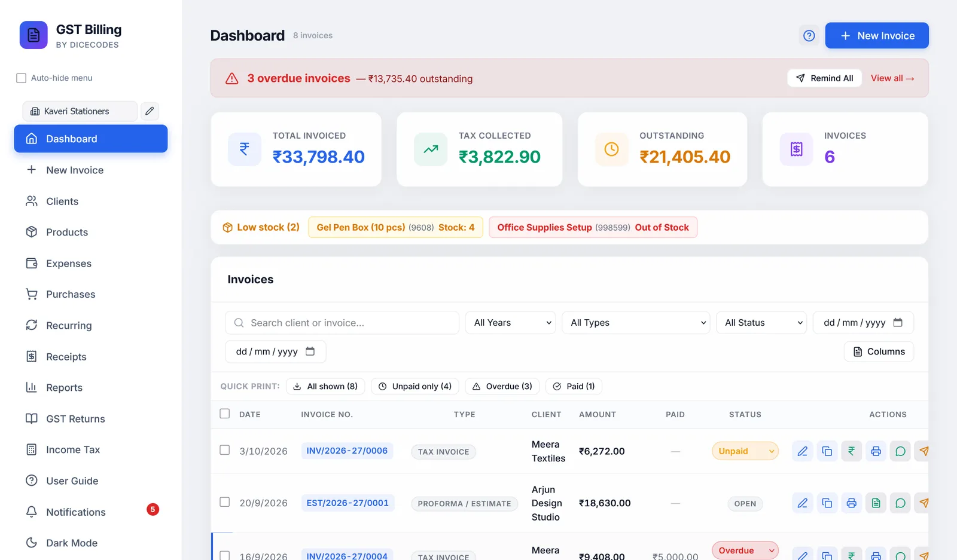Click Overdue (3) quick print

[x=502, y=386]
